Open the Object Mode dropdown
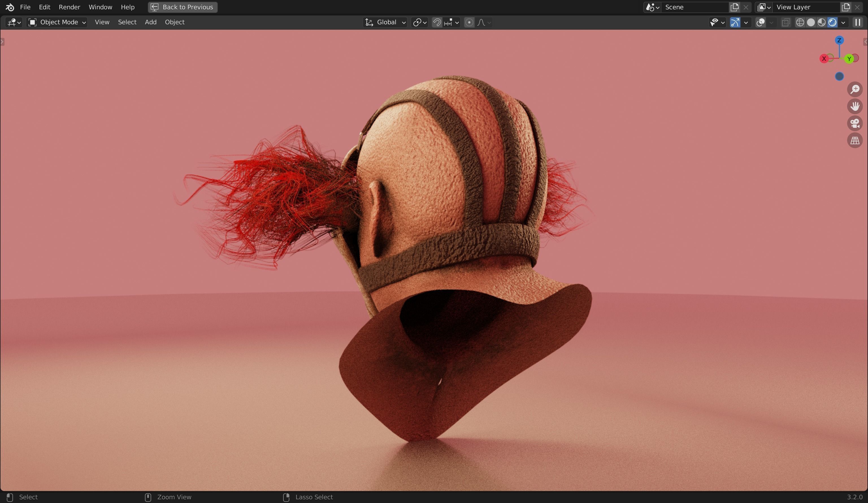The image size is (868, 503). (x=57, y=22)
